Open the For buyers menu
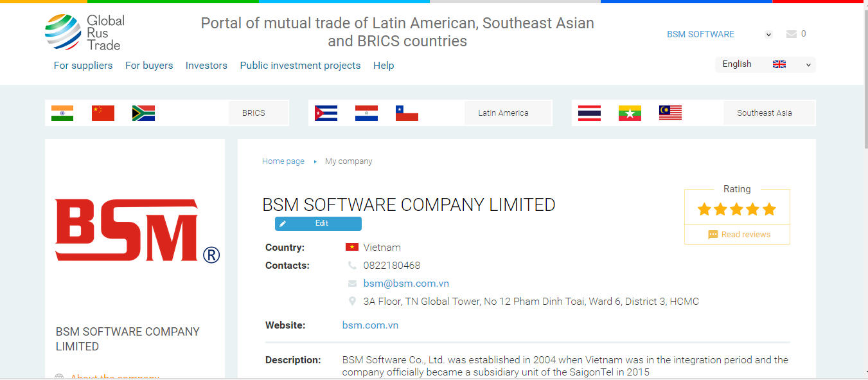The width and height of the screenshot is (868, 380). pos(149,66)
